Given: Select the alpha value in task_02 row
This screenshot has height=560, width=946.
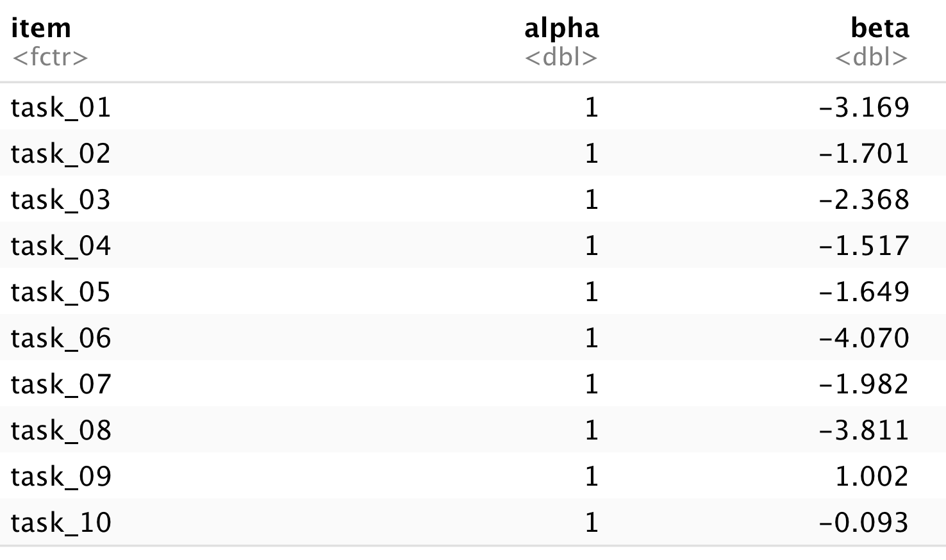Looking at the screenshot, I should point(592,153).
